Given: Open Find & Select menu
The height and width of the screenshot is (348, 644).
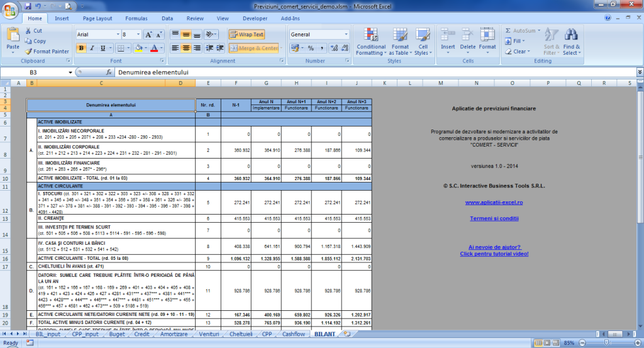Looking at the screenshot, I should click(571, 42).
